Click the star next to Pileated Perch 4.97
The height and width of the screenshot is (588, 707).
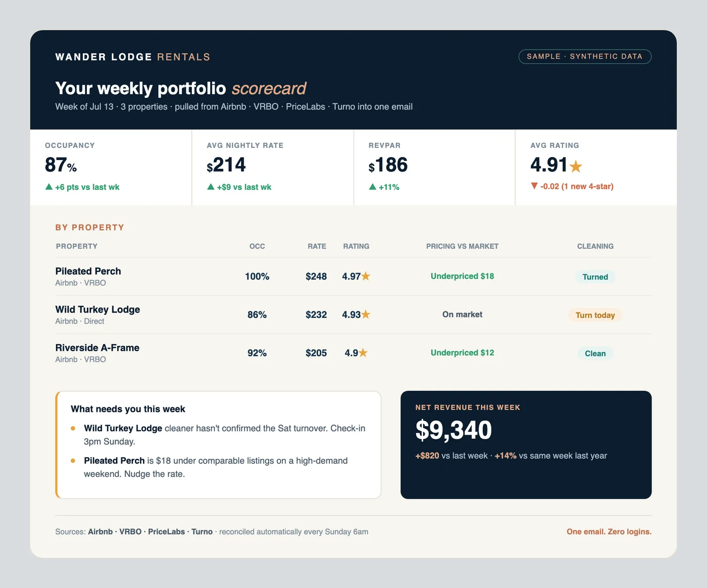[366, 276]
